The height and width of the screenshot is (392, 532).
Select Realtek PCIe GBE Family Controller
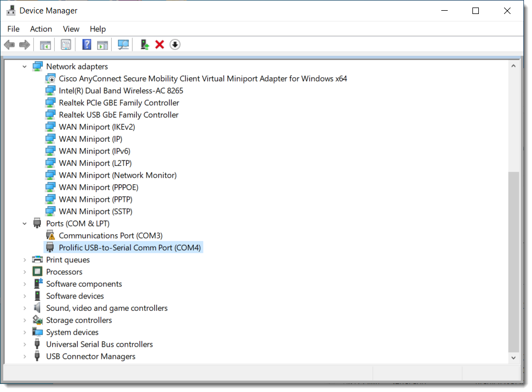point(119,103)
